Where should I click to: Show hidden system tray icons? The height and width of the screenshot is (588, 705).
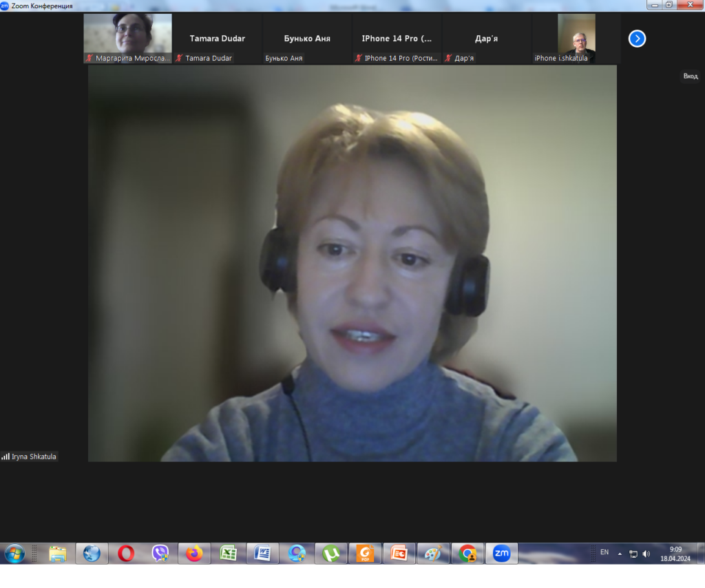620,554
